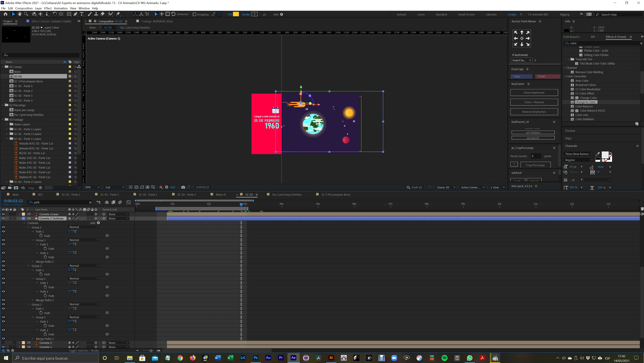Open the Animation menu
The height and width of the screenshot is (363, 644).
click(x=60, y=8)
